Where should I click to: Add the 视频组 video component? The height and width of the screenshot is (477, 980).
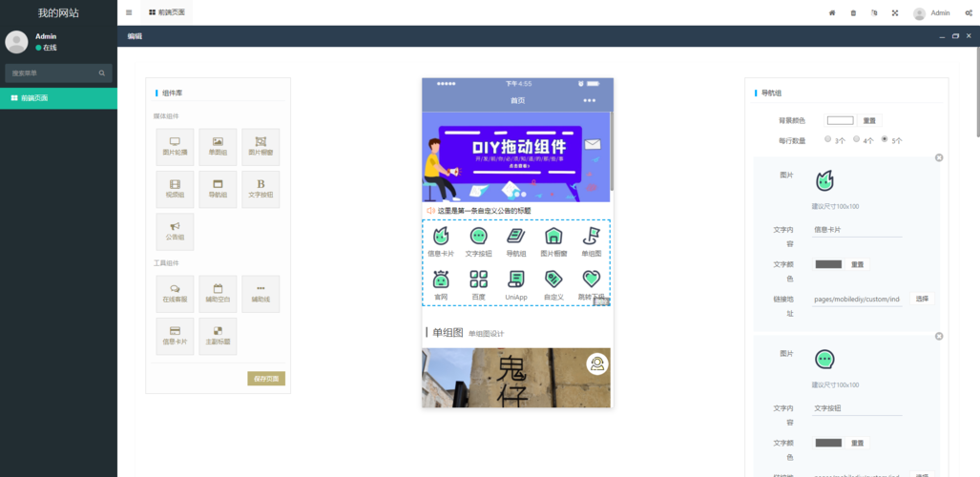tap(175, 190)
